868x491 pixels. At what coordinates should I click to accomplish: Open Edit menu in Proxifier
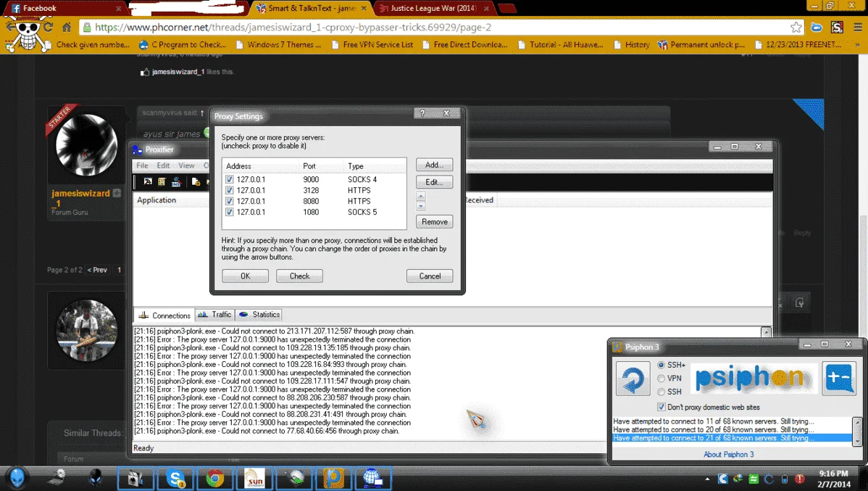pos(163,165)
